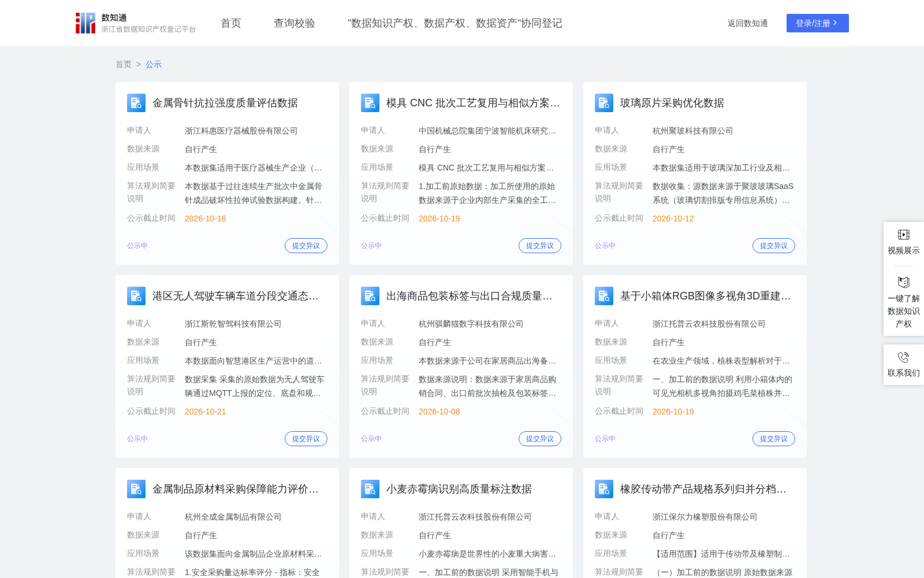Click deadline date 2026-10-08
The height and width of the screenshot is (578, 924).
click(x=439, y=412)
